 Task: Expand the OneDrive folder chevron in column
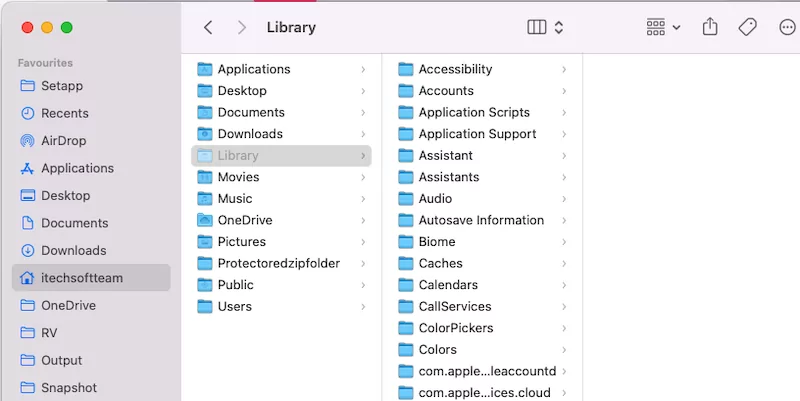[363, 220]
